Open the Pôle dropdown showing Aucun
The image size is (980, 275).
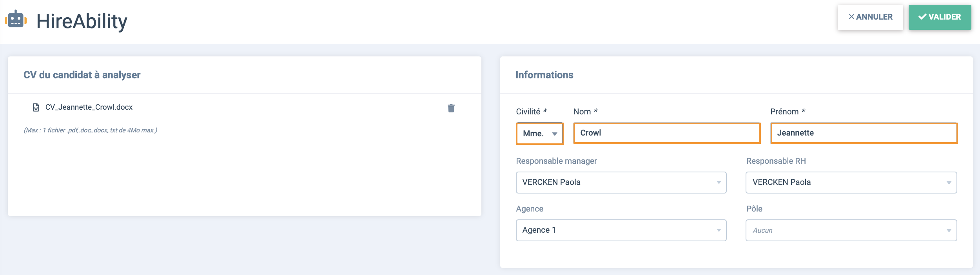pyautogui.click(x=851, y=230)
